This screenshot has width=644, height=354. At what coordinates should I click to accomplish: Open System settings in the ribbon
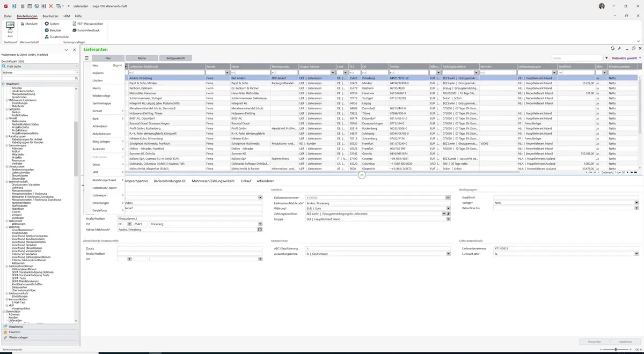52,24
